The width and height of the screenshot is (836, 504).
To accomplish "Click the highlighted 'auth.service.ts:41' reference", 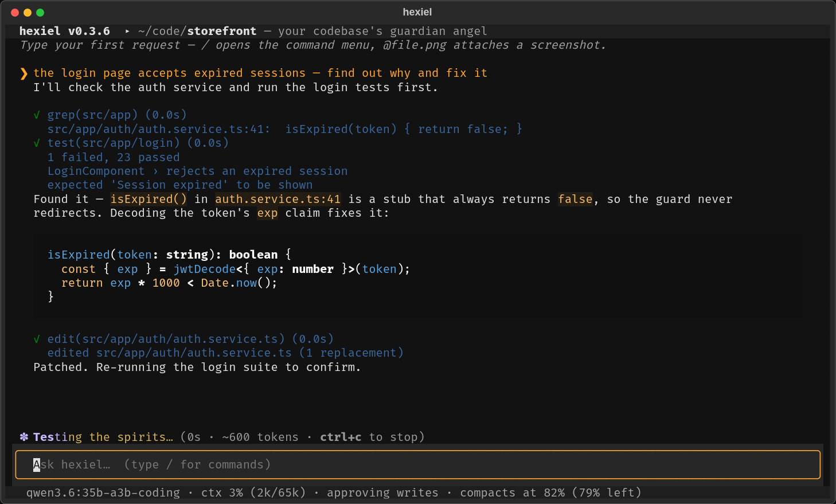I will 278,200.
